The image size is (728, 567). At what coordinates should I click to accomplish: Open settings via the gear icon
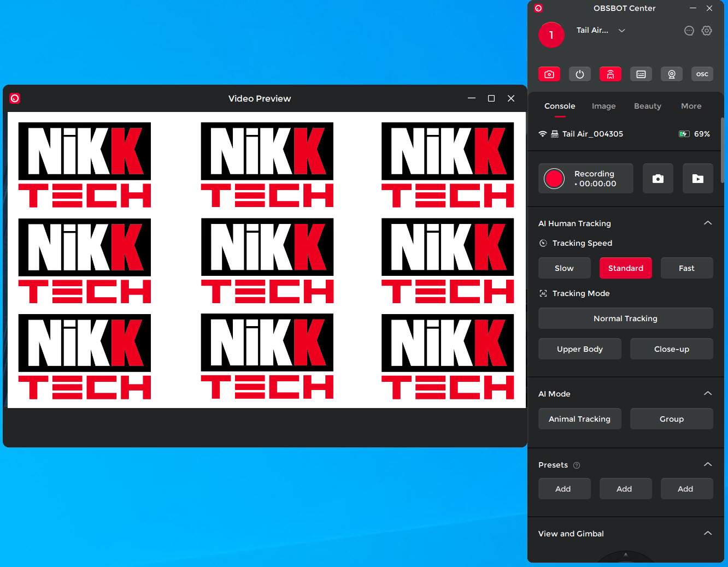pos(707,31)
